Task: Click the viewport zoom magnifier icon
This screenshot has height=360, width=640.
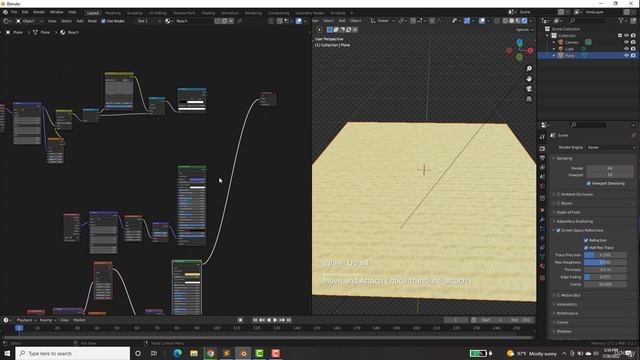Action: [x=529, y=69]
